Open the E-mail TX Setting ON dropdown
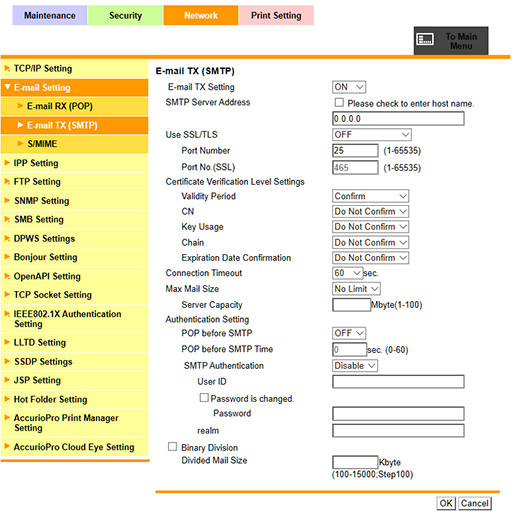 tap(349, 87)
